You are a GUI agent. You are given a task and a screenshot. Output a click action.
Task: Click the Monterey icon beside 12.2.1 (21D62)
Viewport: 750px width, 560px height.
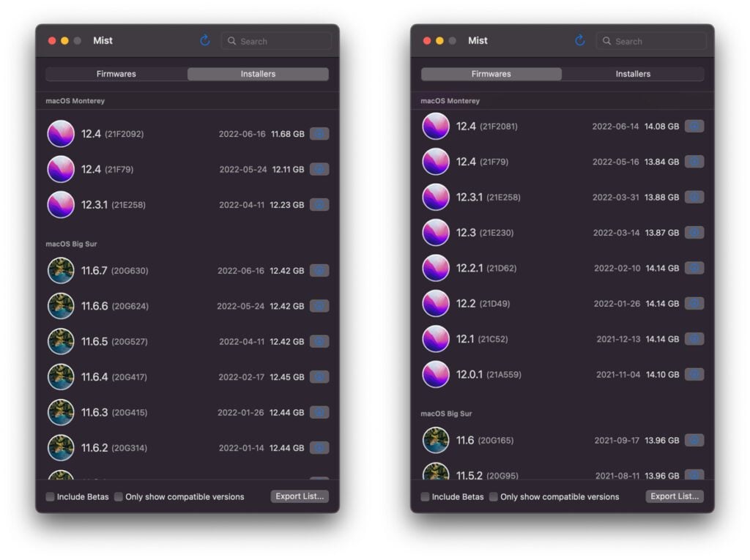[436, 268]
